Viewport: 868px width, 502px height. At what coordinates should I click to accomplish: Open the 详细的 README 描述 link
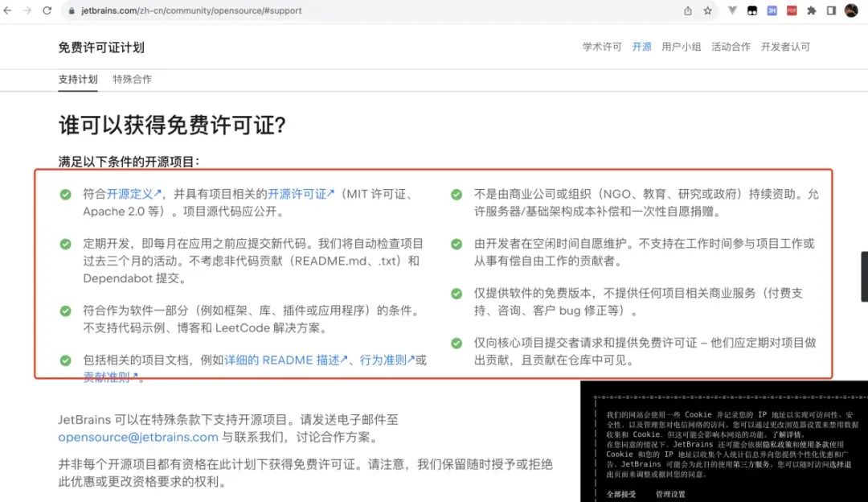click(x=285, y=360)
